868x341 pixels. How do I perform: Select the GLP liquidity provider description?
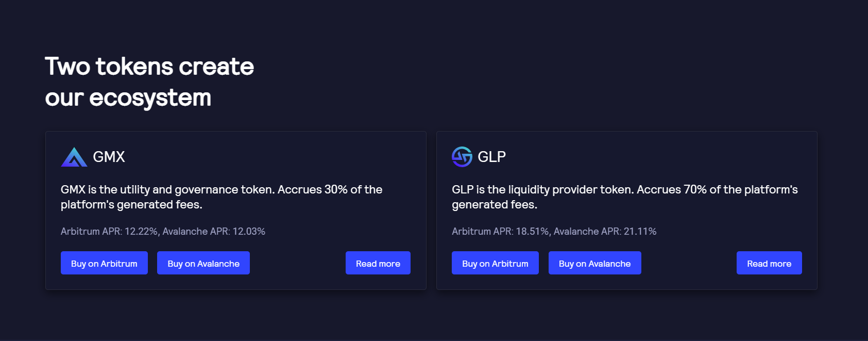[x=624, y=197]
